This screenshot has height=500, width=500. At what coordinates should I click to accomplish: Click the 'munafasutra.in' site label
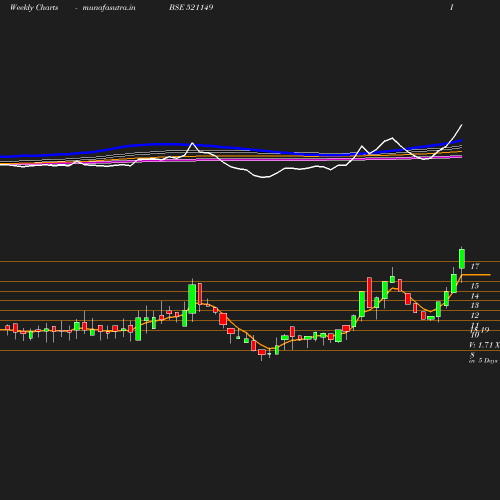click(x=109, y=8)
